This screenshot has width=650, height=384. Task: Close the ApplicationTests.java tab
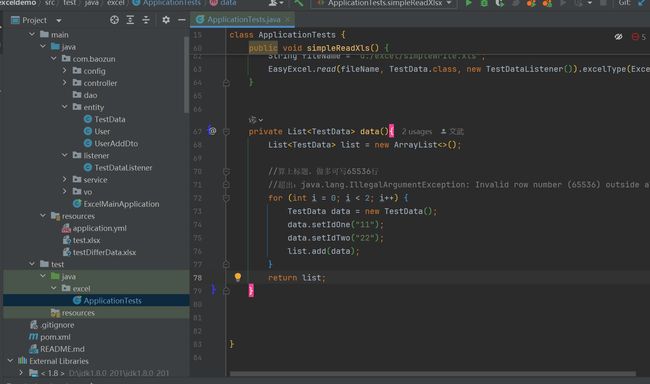(287, 19)
